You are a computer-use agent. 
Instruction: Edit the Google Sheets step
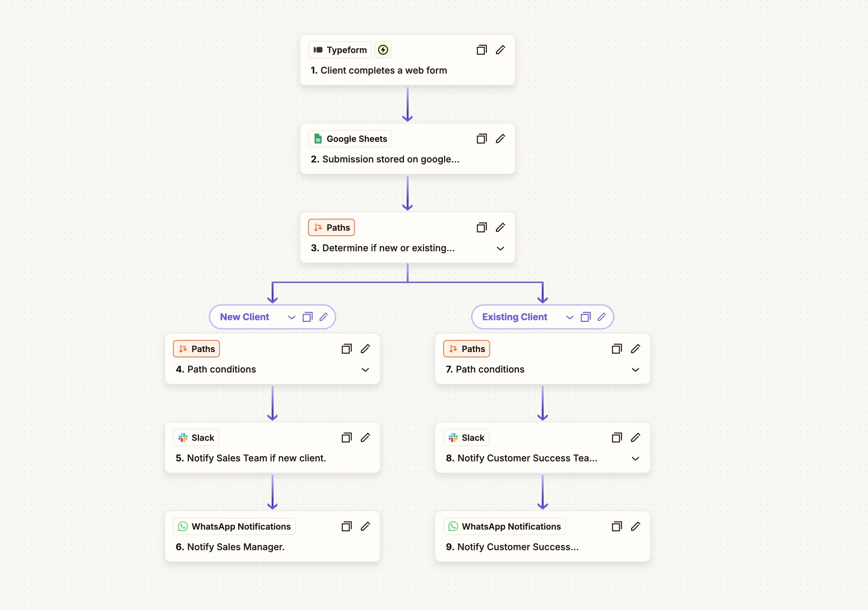pyautogui.click(x=500, y=139)
